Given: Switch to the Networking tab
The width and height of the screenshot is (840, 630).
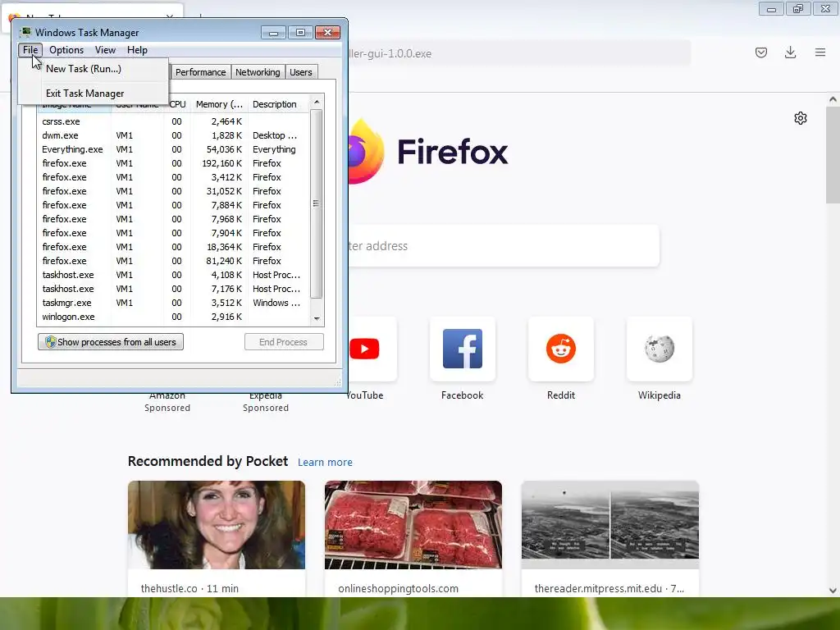Looking at the screenshot, I should click(x=258, y=72).
